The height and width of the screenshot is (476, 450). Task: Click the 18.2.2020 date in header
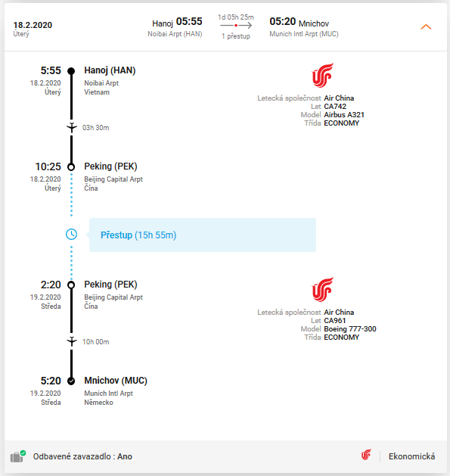tap(33, 25)
